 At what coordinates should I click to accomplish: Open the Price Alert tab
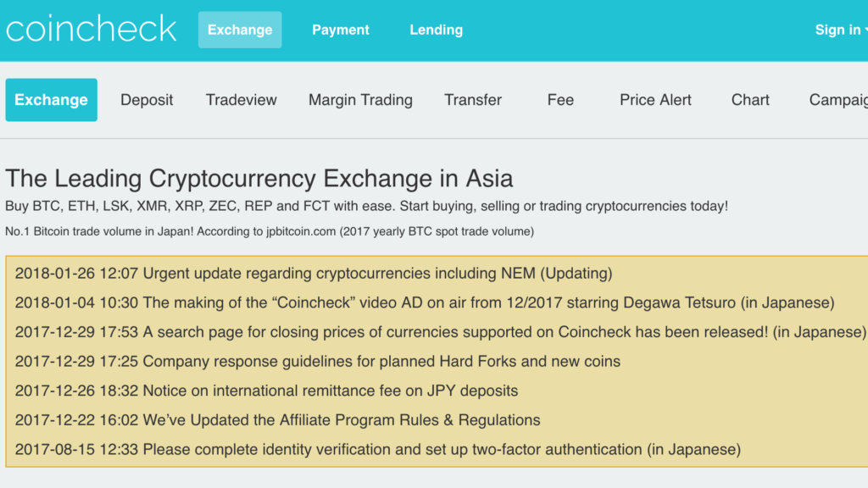point(655,100)
